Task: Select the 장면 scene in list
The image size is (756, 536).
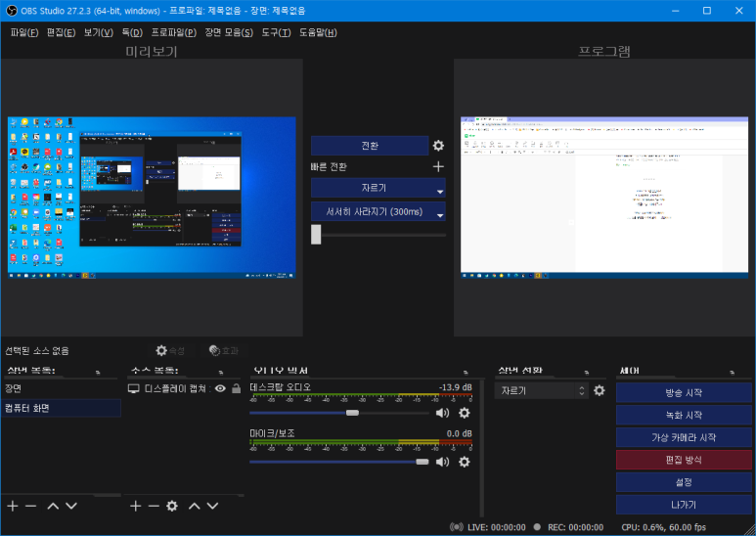Action: 61,388
